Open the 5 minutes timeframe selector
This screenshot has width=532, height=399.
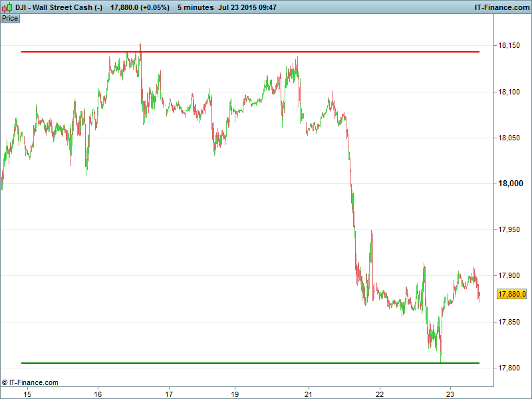click(x=196, y=7)
